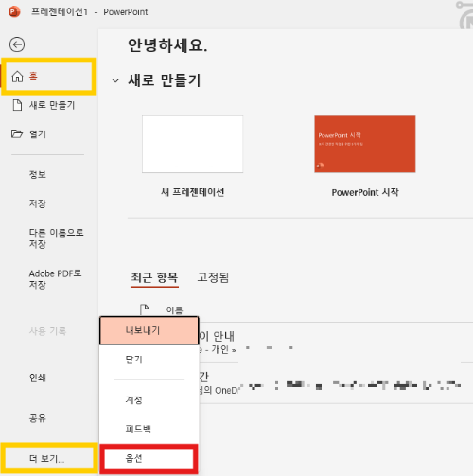Choose 다른 이름으로 저장
The image size is (473, 476).
pyautogui.click(x=56, y=238)
